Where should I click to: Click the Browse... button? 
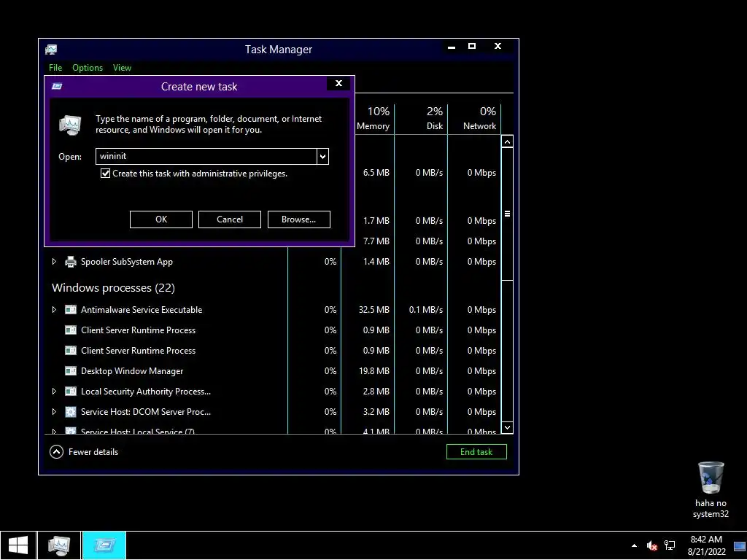point(298,219)
